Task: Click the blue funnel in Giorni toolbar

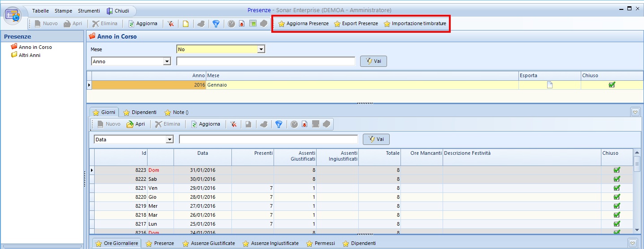Action: point(278,124)
